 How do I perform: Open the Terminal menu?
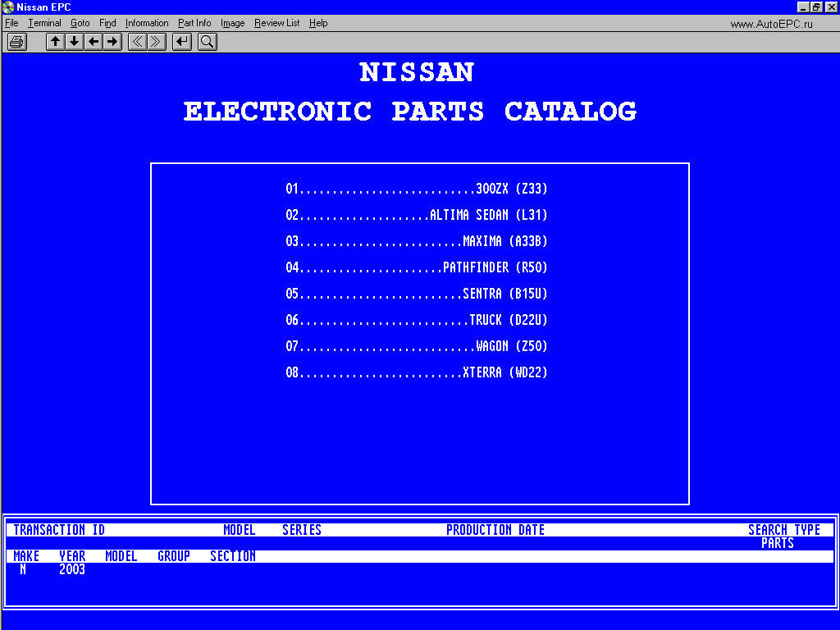coord(44,23)
